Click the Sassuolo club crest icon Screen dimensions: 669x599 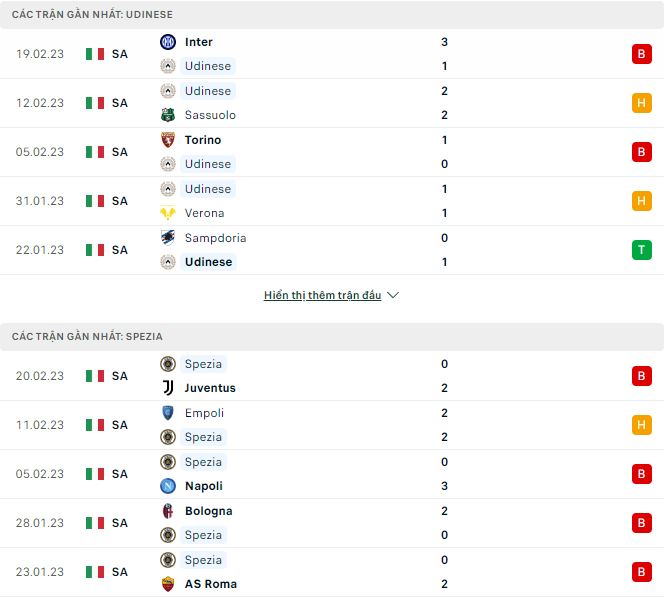167,115
